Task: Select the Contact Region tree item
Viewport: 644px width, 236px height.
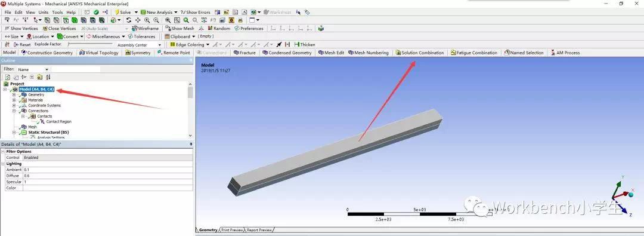Action: 58,121
